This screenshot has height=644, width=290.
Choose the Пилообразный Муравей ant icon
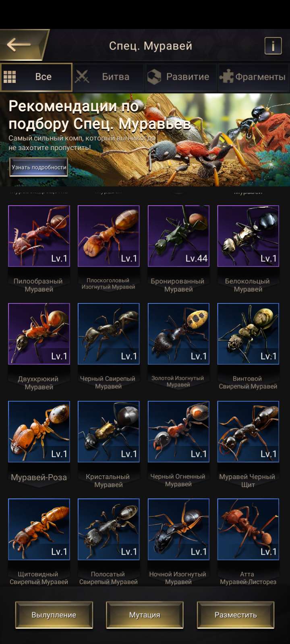pos(39,236)
